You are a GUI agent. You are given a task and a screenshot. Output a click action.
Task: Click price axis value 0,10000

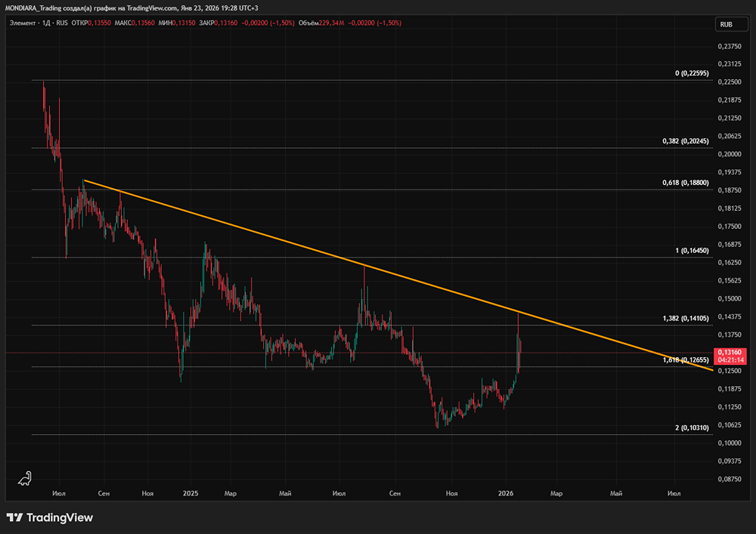click(730, 443)
